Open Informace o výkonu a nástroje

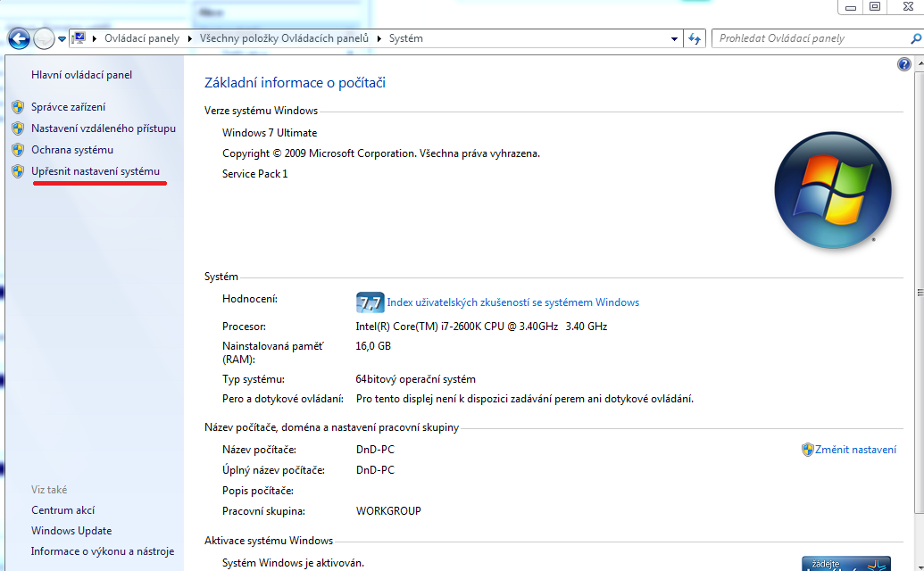click(103, 551)
